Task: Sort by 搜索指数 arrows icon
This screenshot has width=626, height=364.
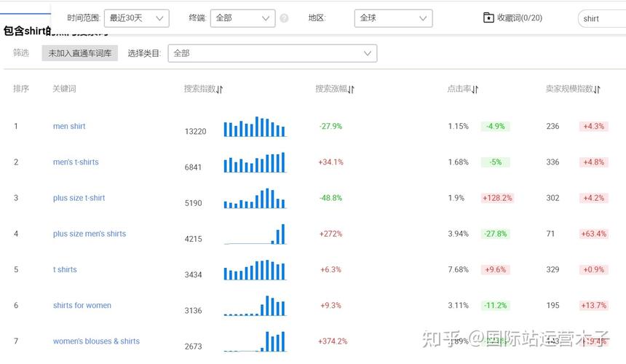Action: [220, 90]
